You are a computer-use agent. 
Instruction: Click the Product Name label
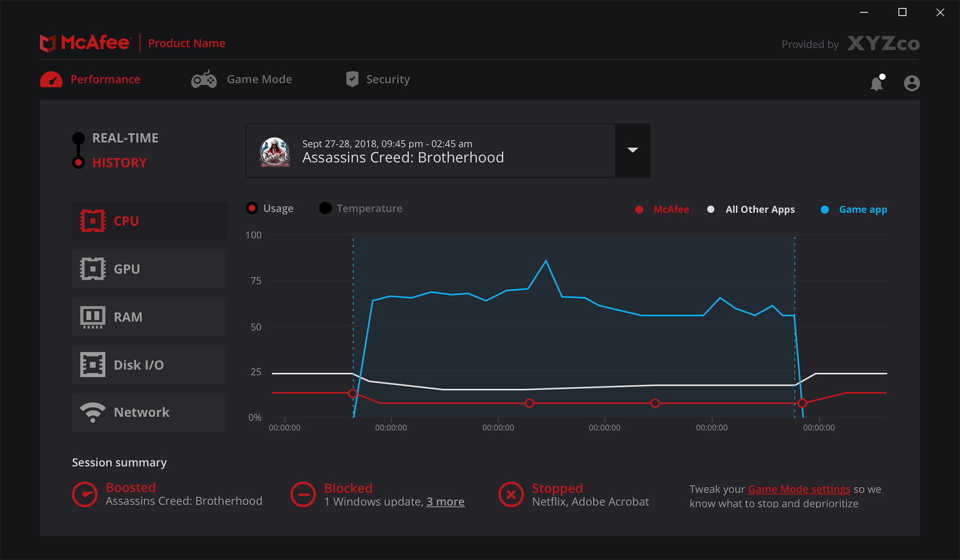click(186, 43)
